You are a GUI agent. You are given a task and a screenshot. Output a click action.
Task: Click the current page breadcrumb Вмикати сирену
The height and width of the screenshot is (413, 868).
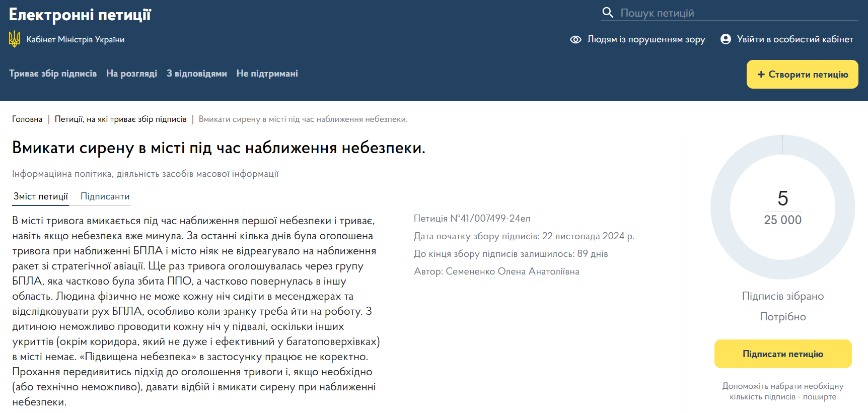[303, 119]
